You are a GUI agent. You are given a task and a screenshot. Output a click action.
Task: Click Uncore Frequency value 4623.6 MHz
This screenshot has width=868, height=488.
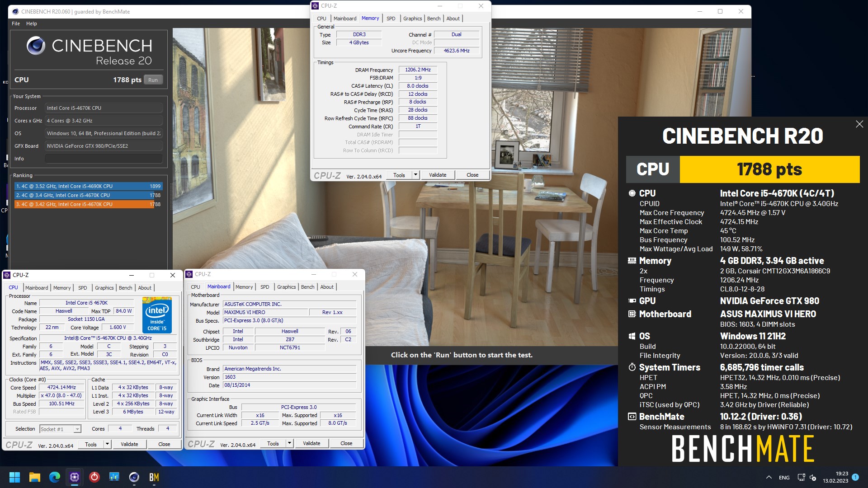(x=457, y=51)
